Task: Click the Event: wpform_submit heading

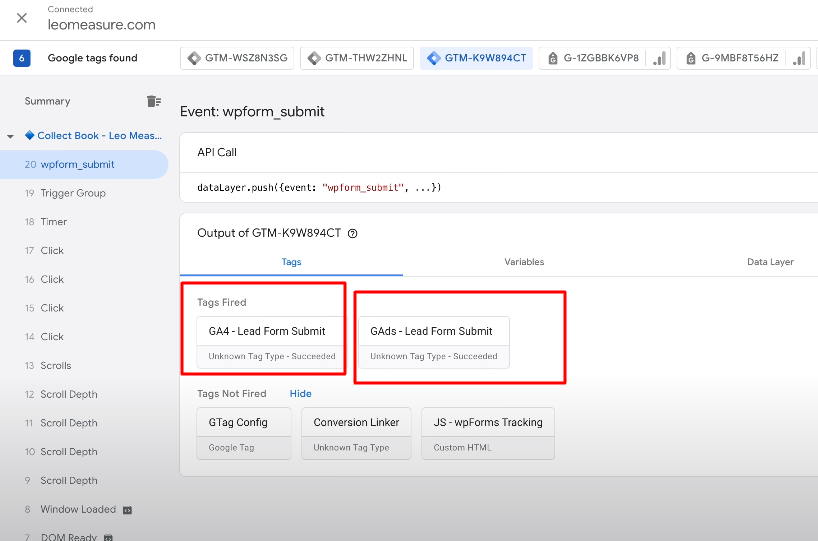Action: [x=252, y=112]
